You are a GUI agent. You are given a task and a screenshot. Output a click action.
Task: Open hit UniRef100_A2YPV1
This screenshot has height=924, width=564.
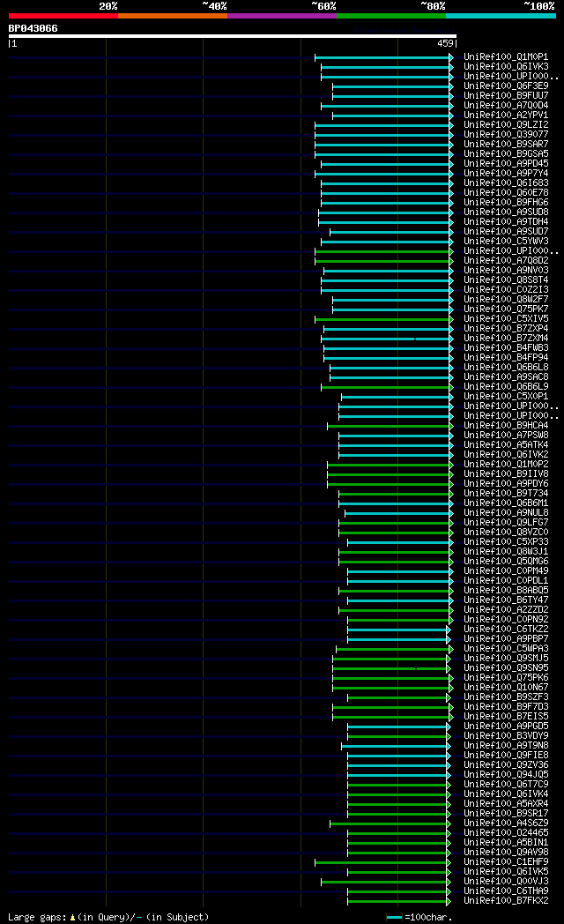(x=506, y=115)
